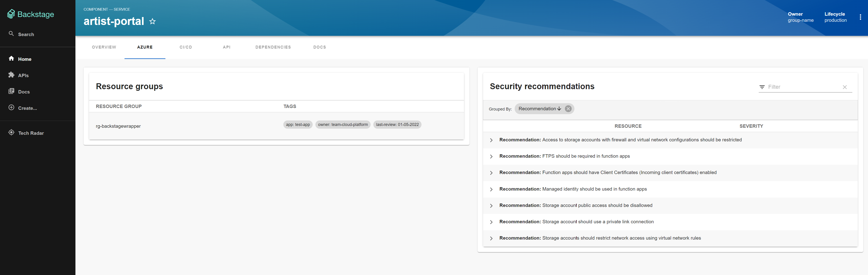The height and width of the screenshot is (275, 868).
Task: Open the vertical three-dot menu
Action: click(x=860, y=17)
